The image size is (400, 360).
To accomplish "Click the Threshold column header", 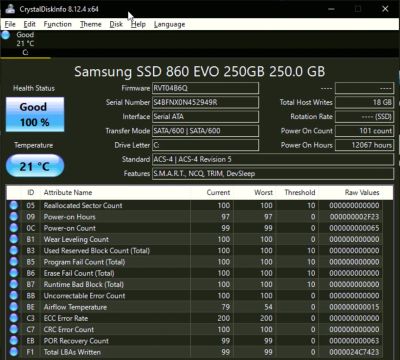I will coord(300,193).
